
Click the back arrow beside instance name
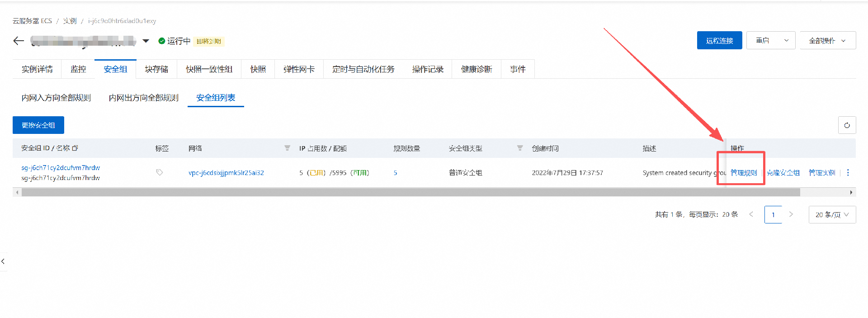click(x=19, y=41)
